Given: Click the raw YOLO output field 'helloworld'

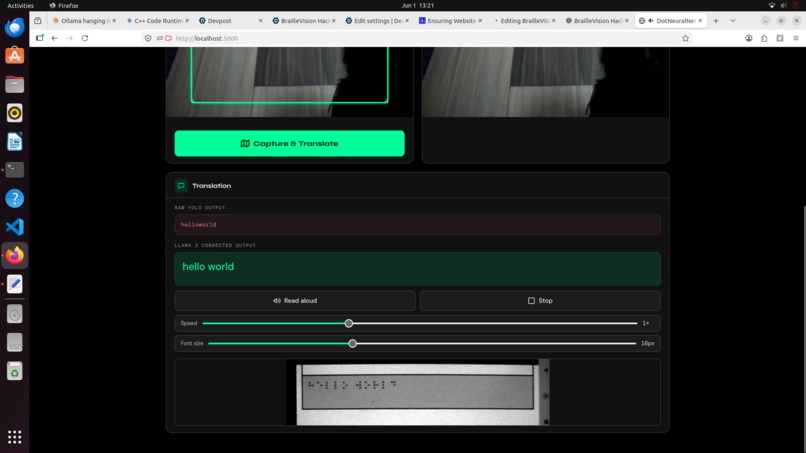Looking at the screenshot, I should tap(417, 225).
